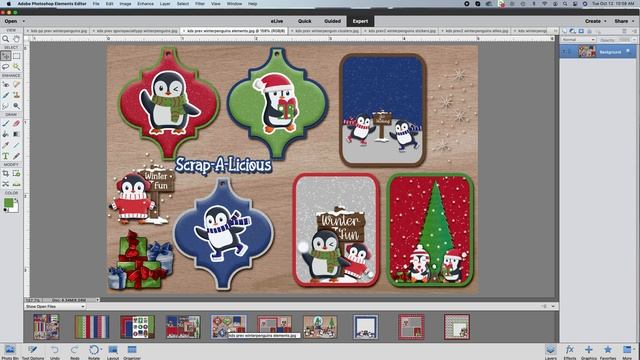
Task: Click the white background color swatch
Action: point(15,208)
